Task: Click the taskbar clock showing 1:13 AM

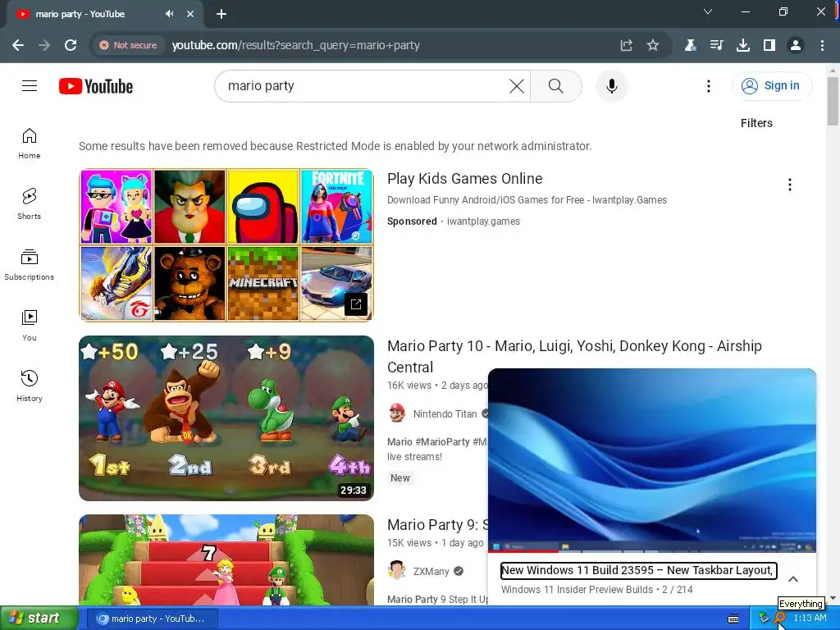Action: point(810,619)
